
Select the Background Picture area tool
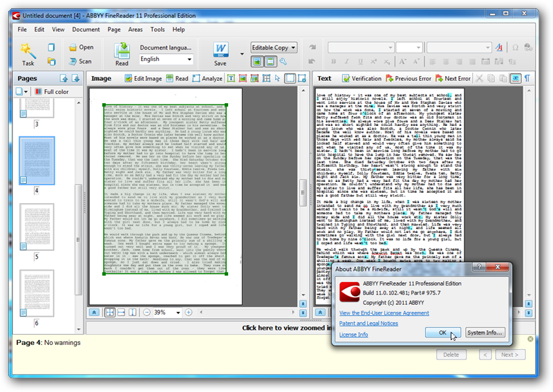254,78
